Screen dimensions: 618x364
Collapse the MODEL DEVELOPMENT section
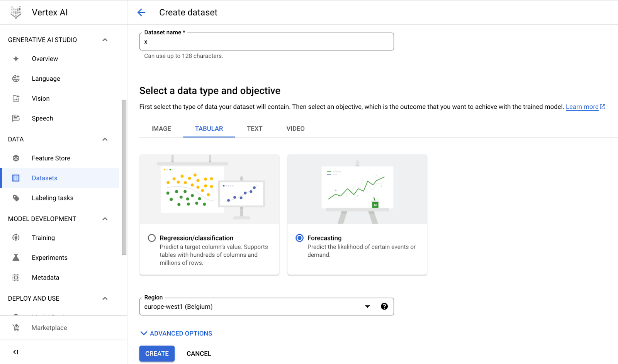[105, 218]
